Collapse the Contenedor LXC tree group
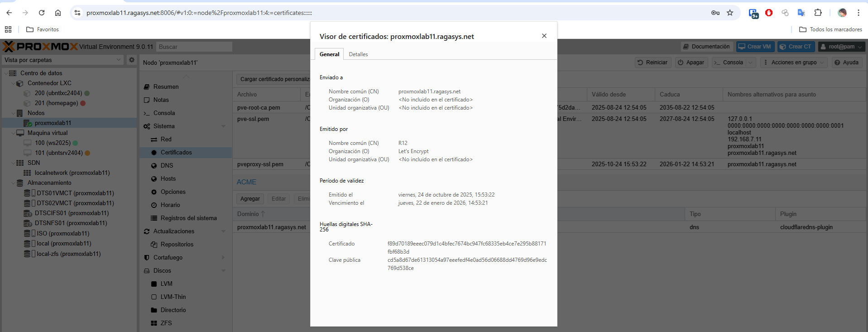 [13, 83]
